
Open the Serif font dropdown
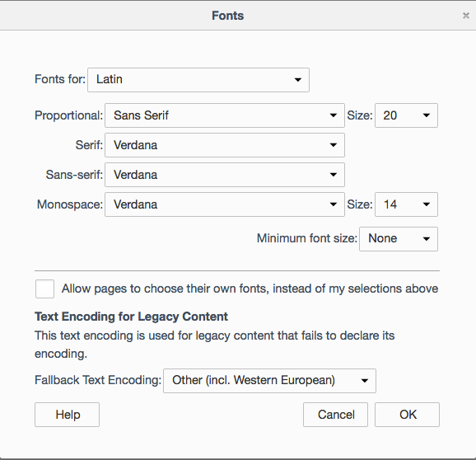click(x=225, y=145)
